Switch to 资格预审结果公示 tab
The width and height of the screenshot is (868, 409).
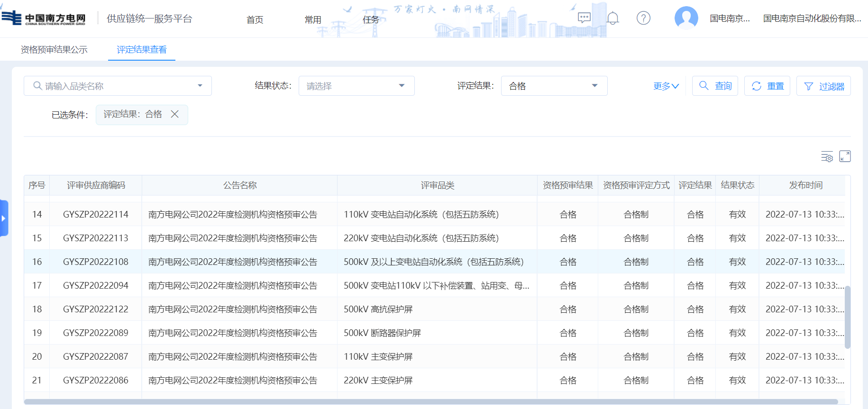[x=54, y=50]
